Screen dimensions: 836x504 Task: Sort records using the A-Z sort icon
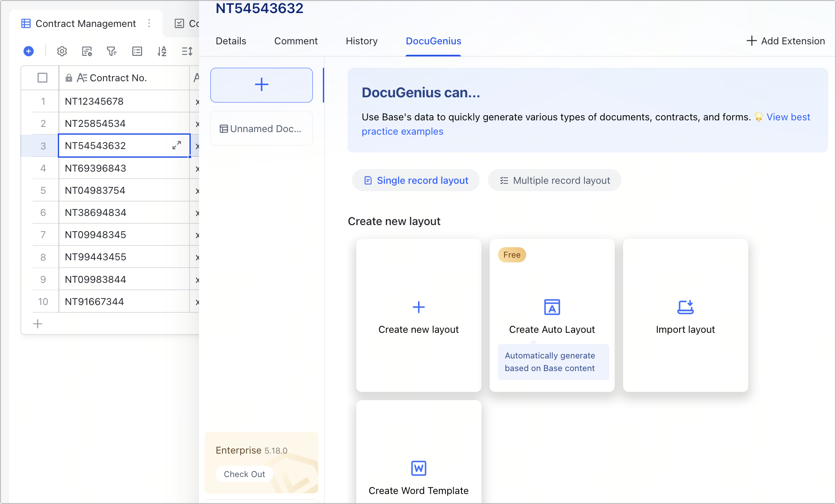tap(162, 51)
